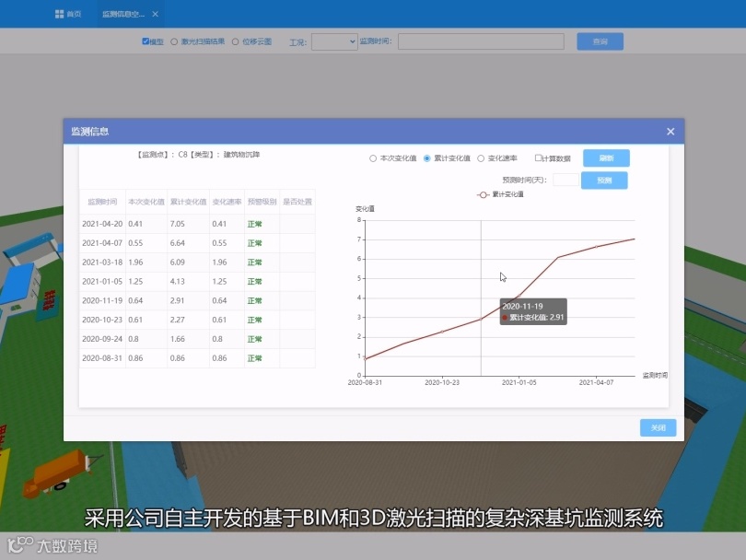The height and width of the screenshot is (560, 746).
Task: Choose the 本次变化值 radio option
Action: (x=373, y=158)
